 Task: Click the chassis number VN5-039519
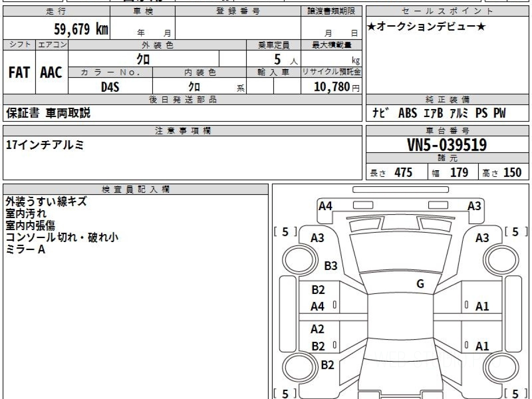(x=447, y=145)
